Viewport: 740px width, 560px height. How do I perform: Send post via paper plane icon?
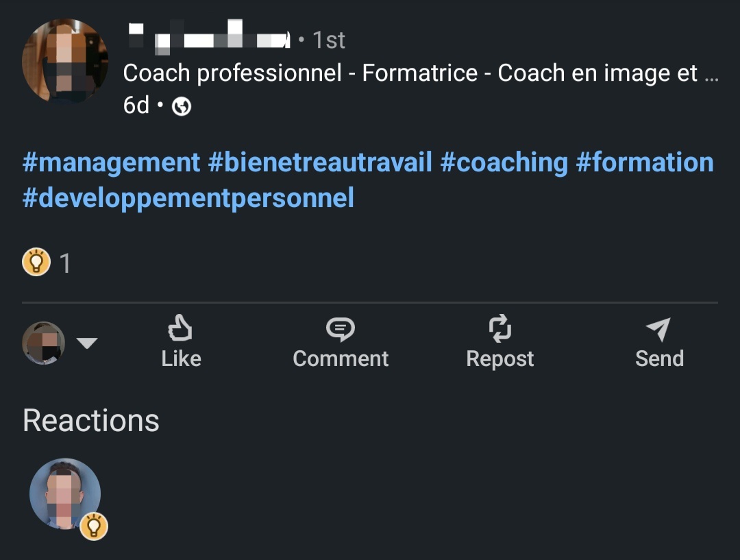658,330
